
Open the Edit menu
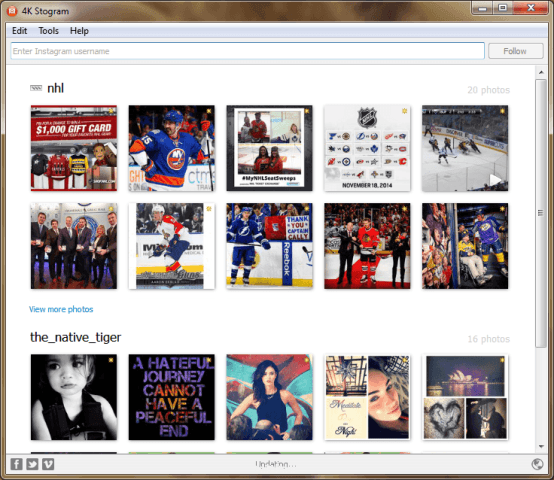click(19, 31)
